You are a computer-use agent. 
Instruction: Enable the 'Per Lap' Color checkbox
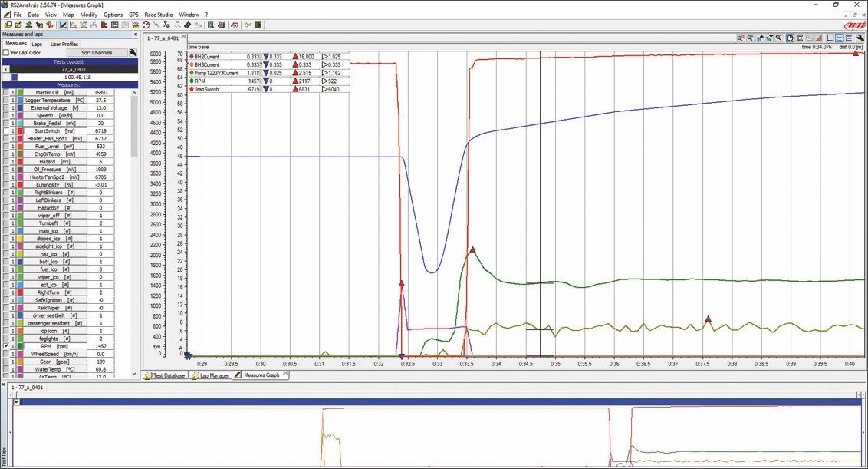[x=6, y=53]
